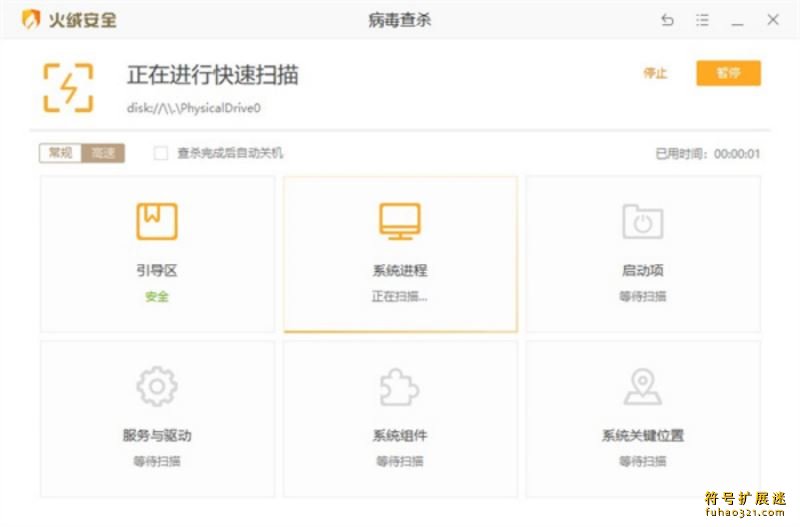Click the 引导区 label
This screenshot has width=800, height=527.
(157, 270)
